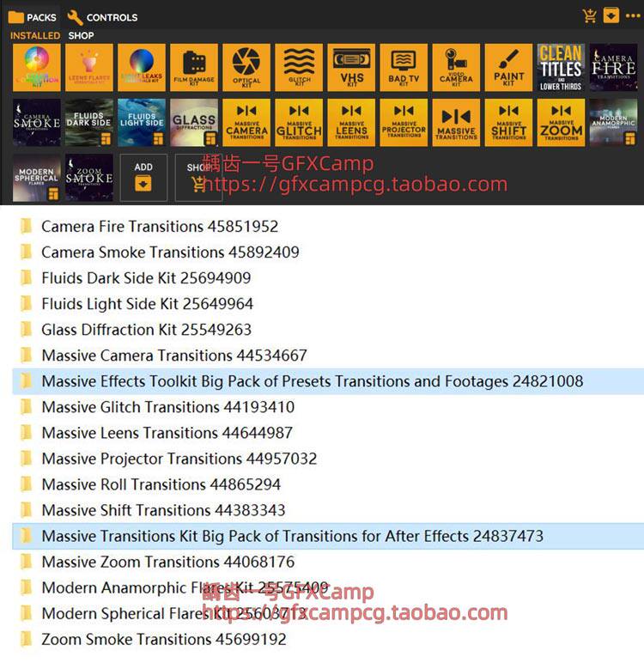644x663 pixels.
Task: Select the Modern Anamorphic Flares pack
Action: (614, 123)
